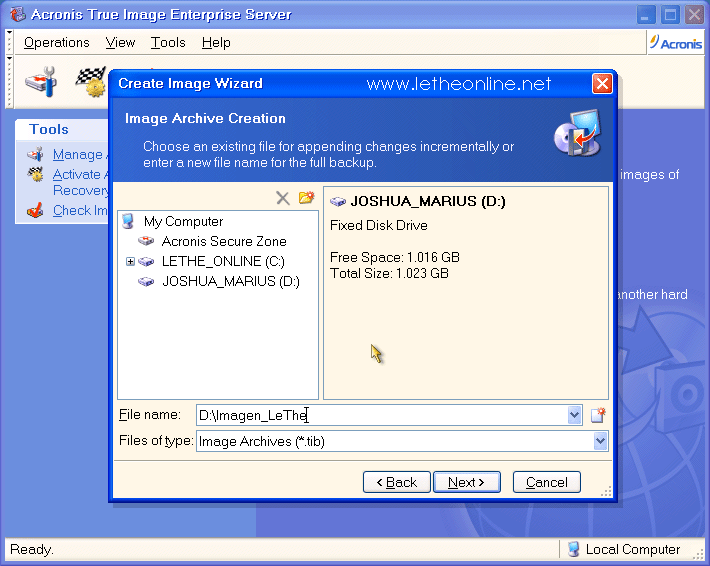Click the create new folder icon
The height and width of the screenshot is (566, 710).
point(306,198)
